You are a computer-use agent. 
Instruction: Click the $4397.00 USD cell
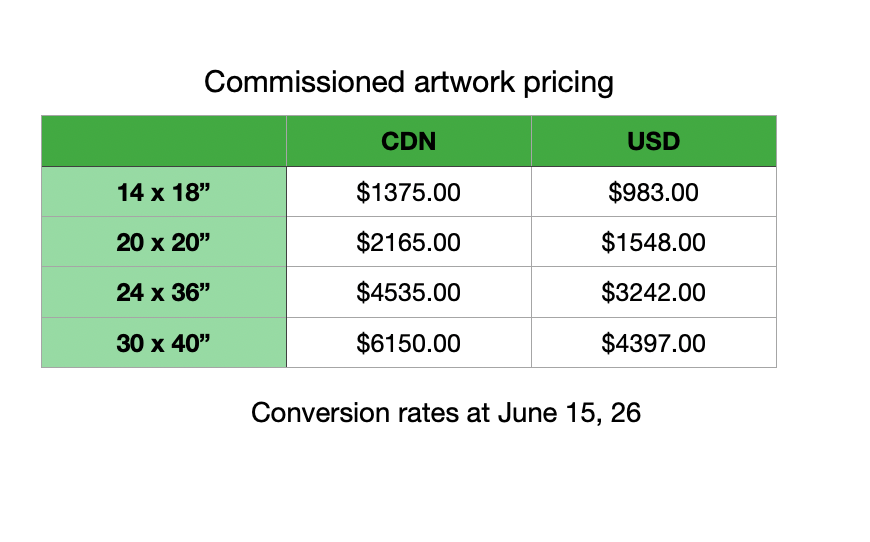[654, 343]
